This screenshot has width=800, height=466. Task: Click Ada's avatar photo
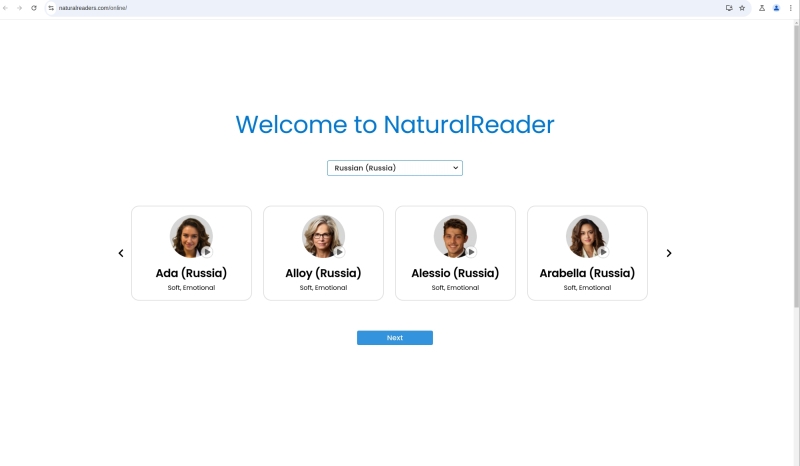[188, 235]
